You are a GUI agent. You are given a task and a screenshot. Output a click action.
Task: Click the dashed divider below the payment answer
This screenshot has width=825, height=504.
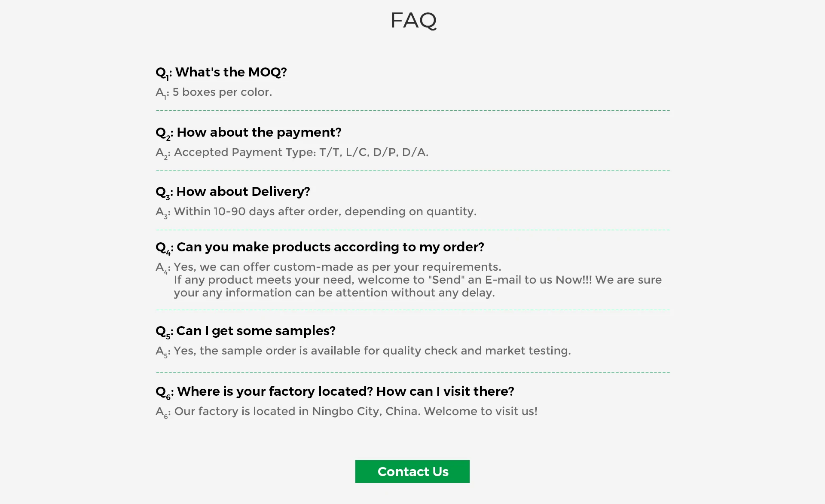(x=412, y=171)
